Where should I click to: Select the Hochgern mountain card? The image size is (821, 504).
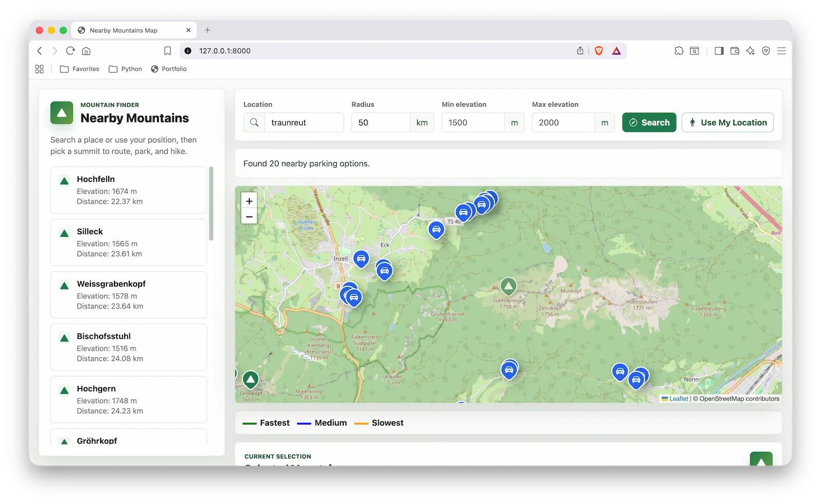(x=129, y=399)
